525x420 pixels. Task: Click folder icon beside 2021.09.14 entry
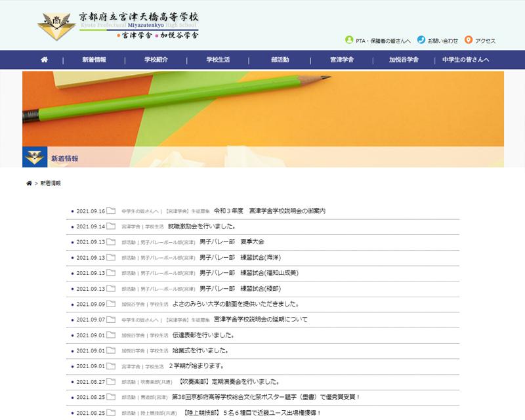pyautogui.click(x=111, y=226)
